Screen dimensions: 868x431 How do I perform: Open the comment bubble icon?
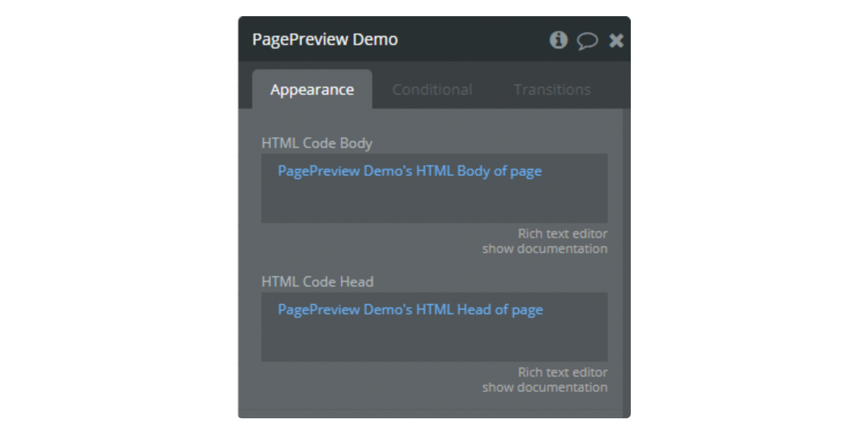tap(588, 40)
